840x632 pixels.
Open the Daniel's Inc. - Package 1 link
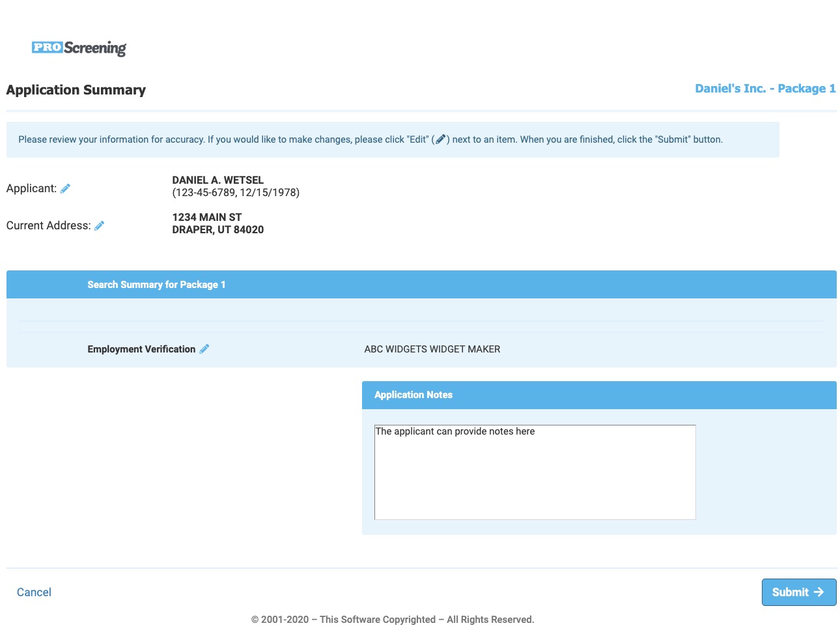click(765, 89)
